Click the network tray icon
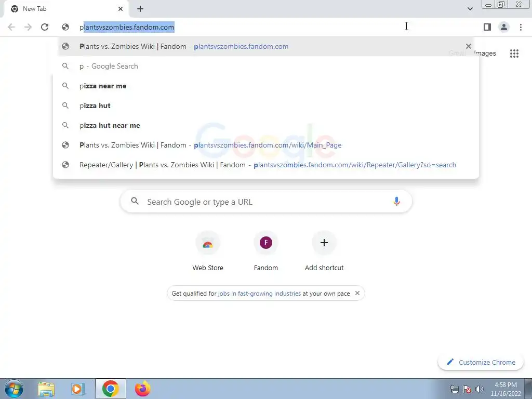Screen dimensions: 532x399 tap(454, 389)
